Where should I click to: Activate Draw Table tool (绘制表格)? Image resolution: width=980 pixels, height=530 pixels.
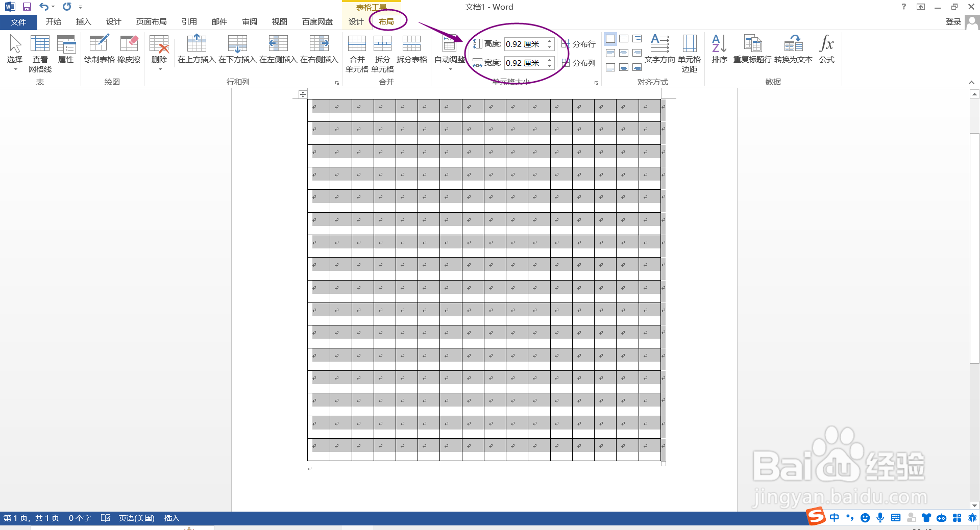click(100, 49)
